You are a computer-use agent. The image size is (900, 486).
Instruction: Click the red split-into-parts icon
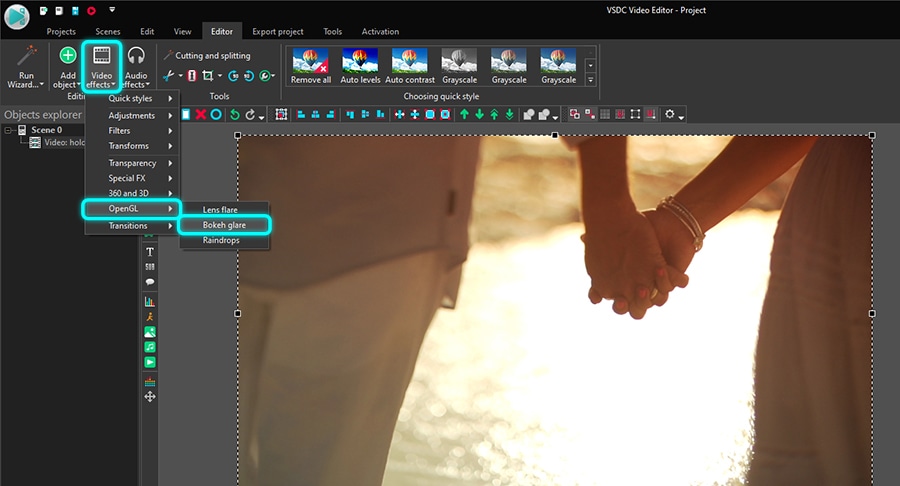[x=192, y=76]
